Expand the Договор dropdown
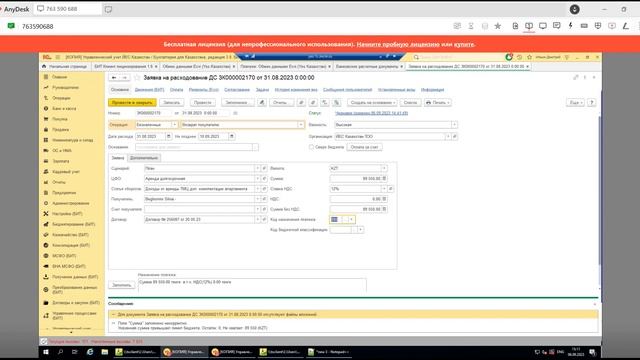Screen dimensions: 640x360 pyautogui.click(x=257, y=219)
